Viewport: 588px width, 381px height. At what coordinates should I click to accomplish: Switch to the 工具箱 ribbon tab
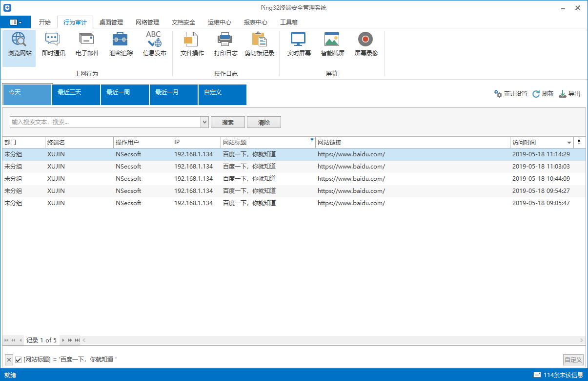[x=289, y=22]
